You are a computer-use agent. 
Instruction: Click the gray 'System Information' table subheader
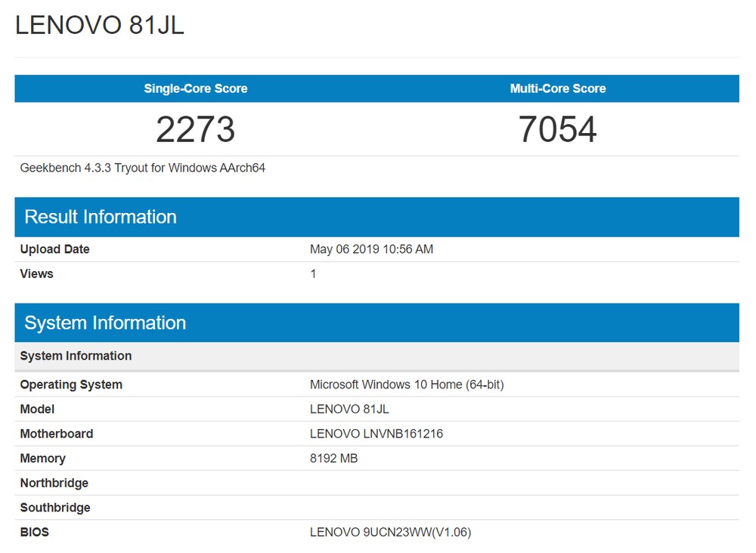(377, 356)
